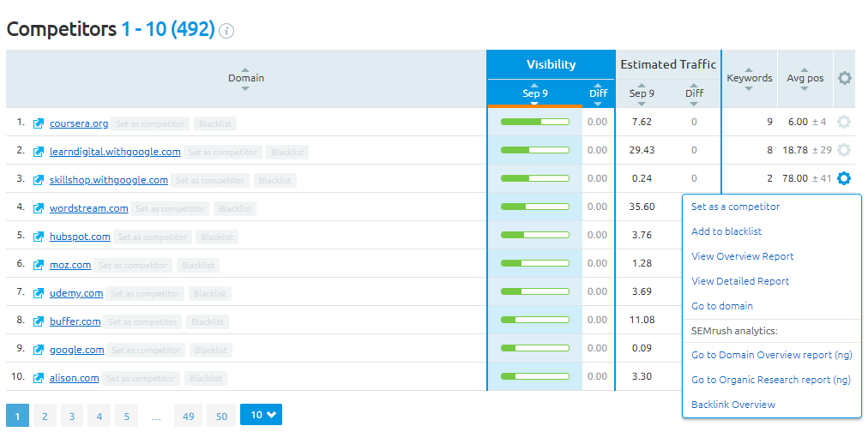Open the rows-per-page 10 dropdown
This screenshot has height=432, width=868.
[261, 415]
